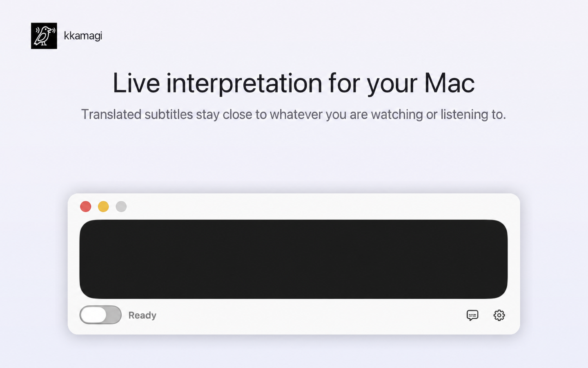This screenshot has height=368, width=588.
Task: Click the kkamagi bird logo icon
Action: (x=44, y=36)
